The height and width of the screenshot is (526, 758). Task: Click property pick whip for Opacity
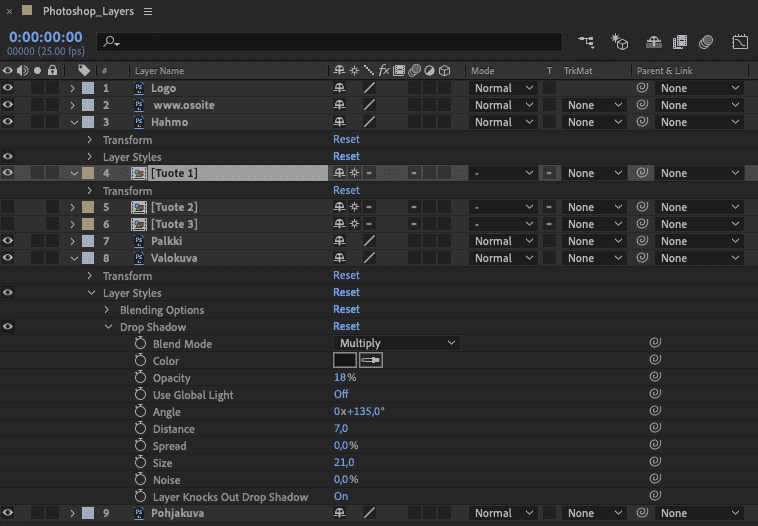(x=655, y=377)
